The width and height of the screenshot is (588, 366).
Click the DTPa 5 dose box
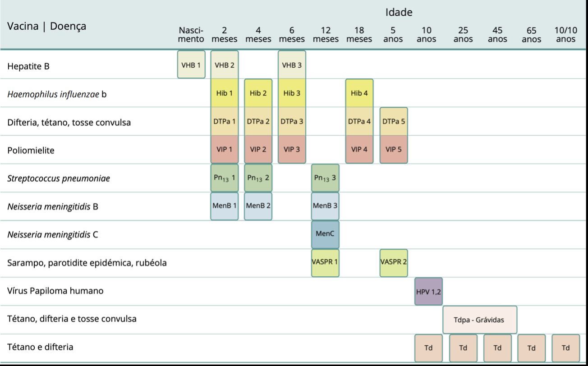(x=393, y=121)
